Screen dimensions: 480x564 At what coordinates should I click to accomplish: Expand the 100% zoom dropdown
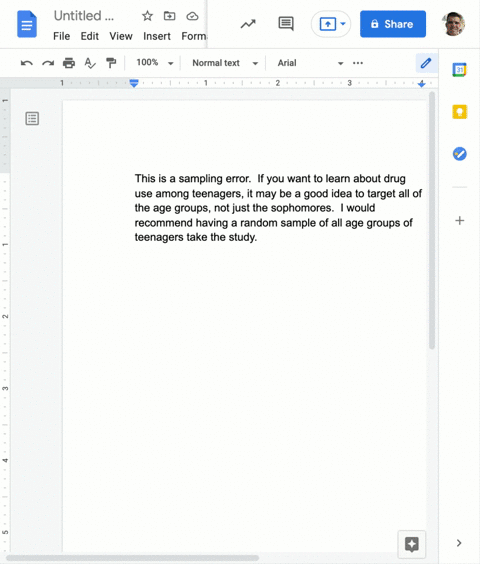[x=155, y=63]
